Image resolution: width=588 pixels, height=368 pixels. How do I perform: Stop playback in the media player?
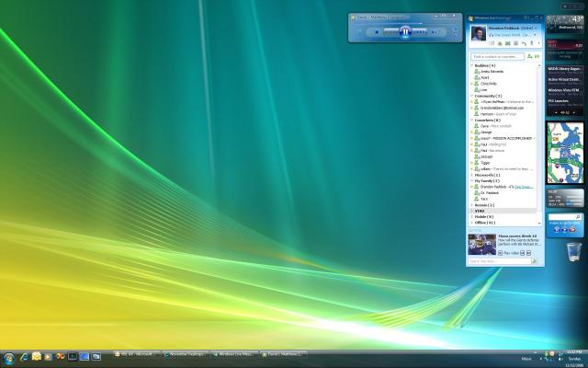[377, 32]
